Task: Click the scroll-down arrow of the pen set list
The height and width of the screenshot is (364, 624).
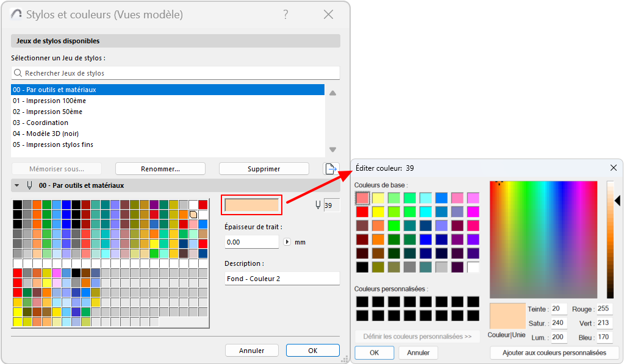Action: pyautogui.click(x=332, y=149)
